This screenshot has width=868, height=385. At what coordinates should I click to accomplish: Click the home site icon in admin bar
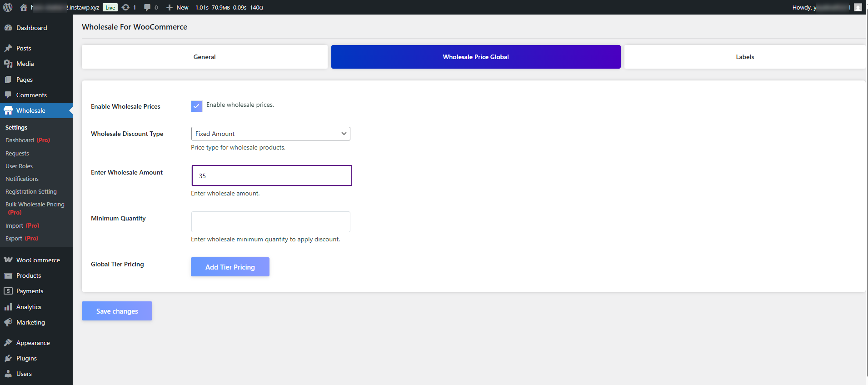click(24, 7)
